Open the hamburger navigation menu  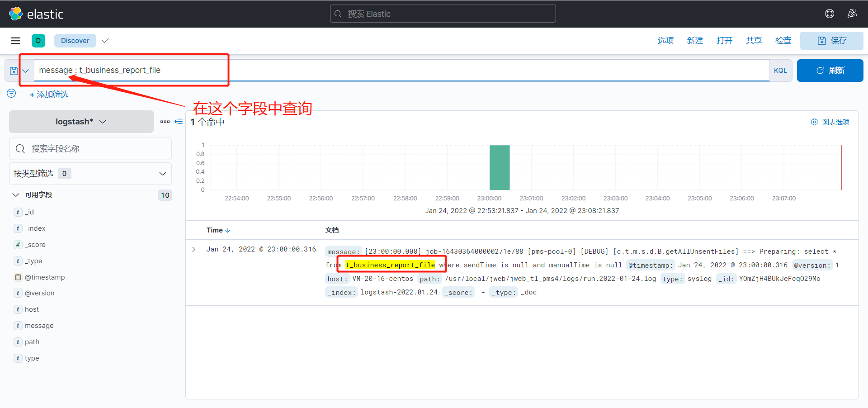(x=16, y=41)
